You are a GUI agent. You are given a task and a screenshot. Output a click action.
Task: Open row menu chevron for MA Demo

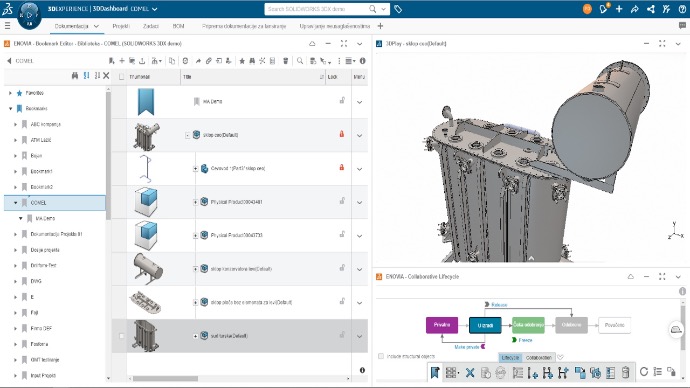tap(360, 102)
